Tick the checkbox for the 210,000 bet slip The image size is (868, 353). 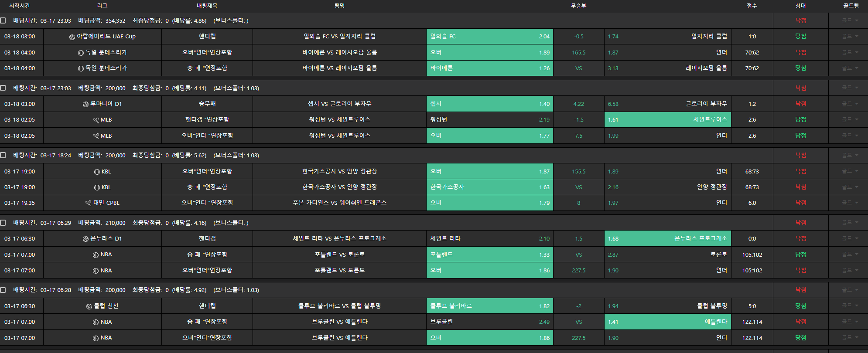3,223
